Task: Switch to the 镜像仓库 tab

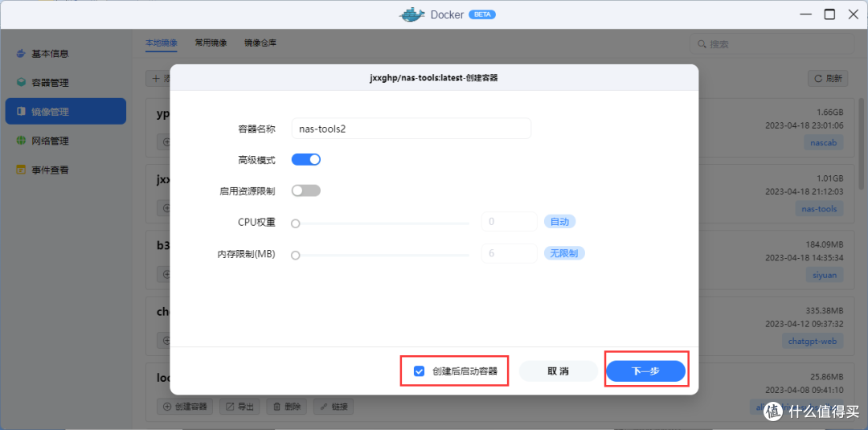Action: (x=260, y=43)
